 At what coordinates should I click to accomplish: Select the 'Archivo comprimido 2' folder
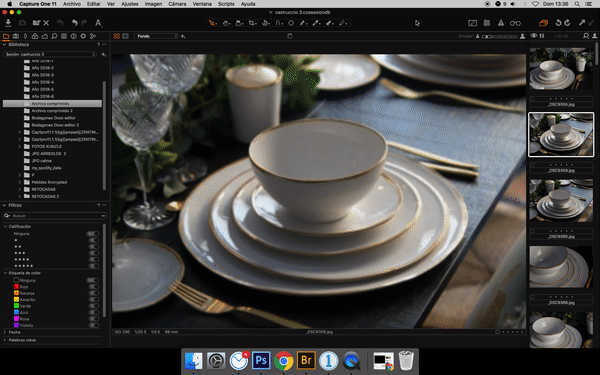click(52, 111)
